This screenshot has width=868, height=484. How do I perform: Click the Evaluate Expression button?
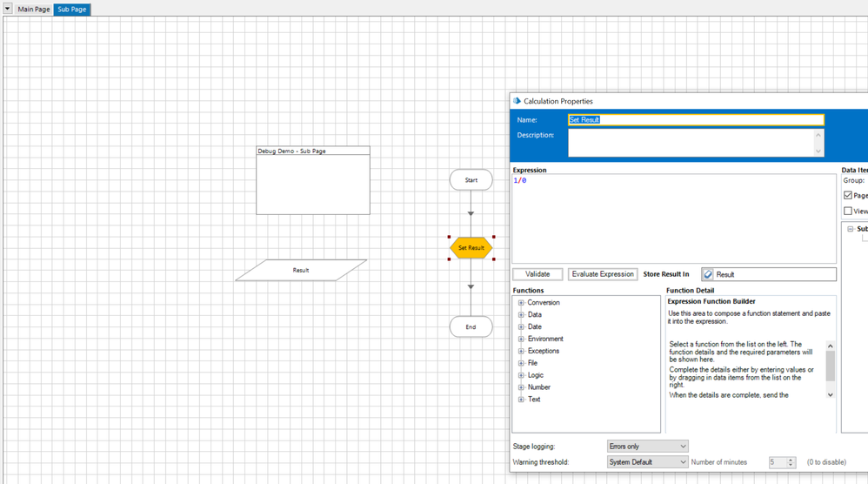click(603, 274)
